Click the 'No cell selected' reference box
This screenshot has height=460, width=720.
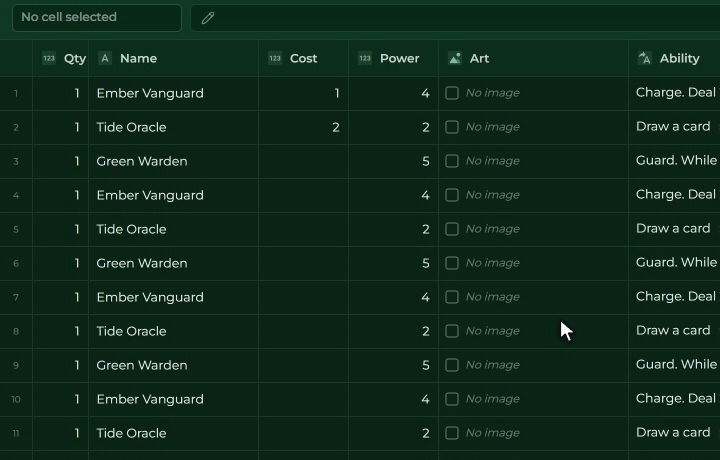coord(97,18)
